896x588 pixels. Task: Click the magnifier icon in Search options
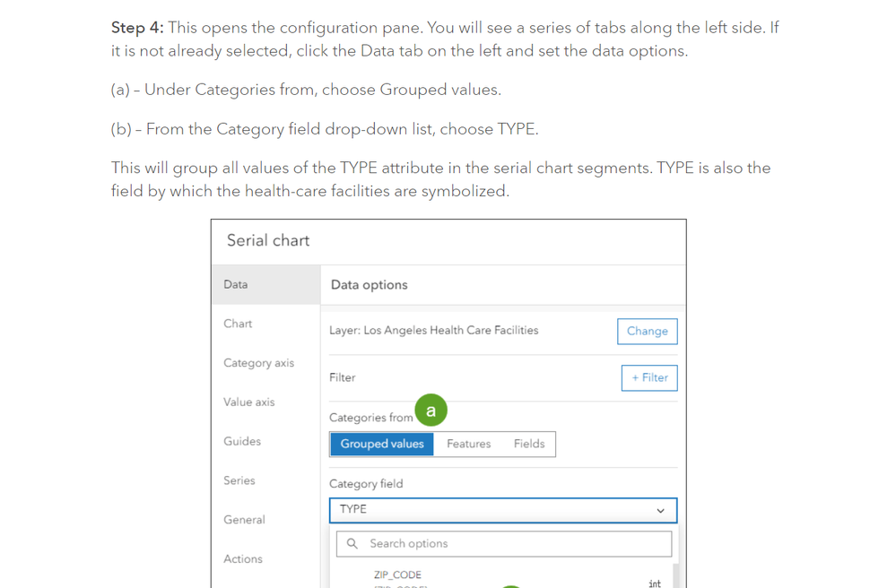[352, 544]
